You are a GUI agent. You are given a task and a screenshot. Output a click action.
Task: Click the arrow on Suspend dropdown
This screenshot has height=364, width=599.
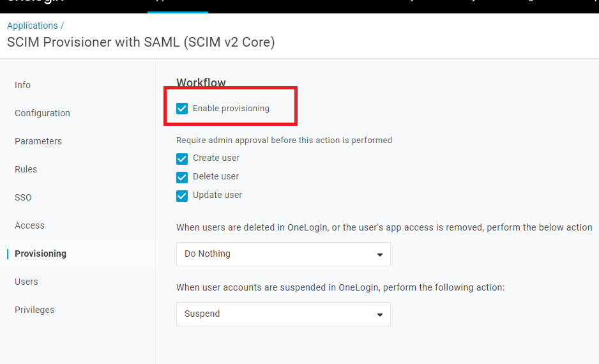pyautogui.click(x=380, y=315)
